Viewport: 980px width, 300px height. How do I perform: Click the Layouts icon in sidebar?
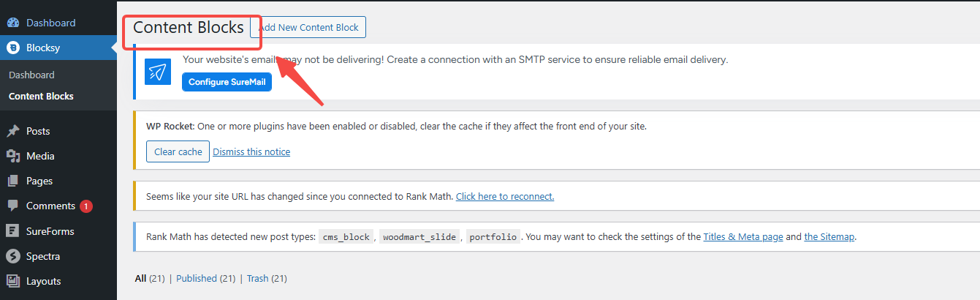click(12, 281)
